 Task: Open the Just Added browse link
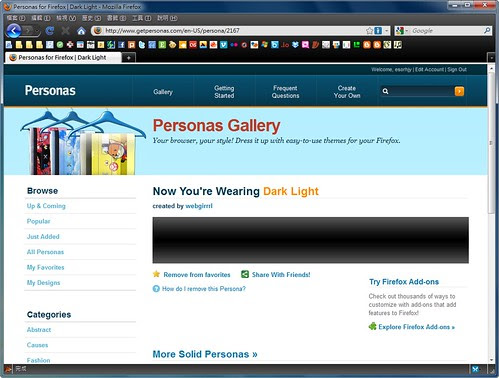point(43,237)
